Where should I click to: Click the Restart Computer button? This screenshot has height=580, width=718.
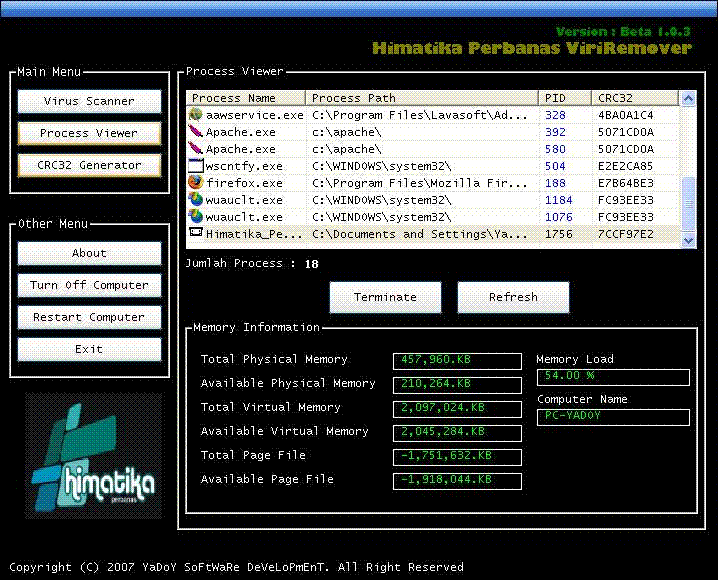[89, 317]
